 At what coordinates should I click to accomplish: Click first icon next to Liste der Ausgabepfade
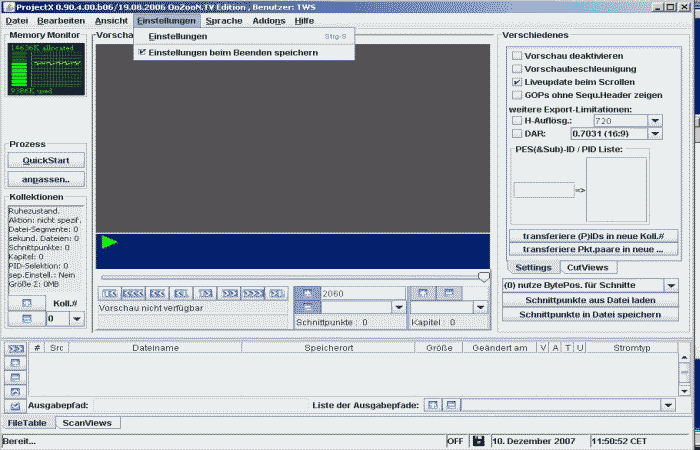(434, 405)
